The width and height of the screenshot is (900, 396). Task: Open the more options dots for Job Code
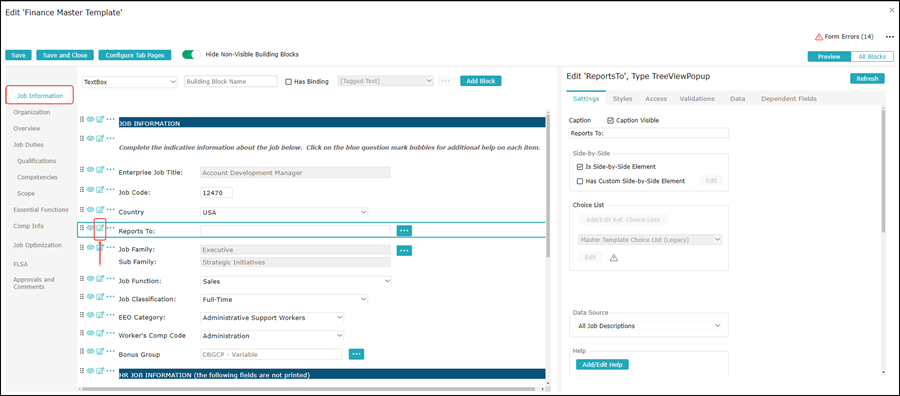[111, 189]
